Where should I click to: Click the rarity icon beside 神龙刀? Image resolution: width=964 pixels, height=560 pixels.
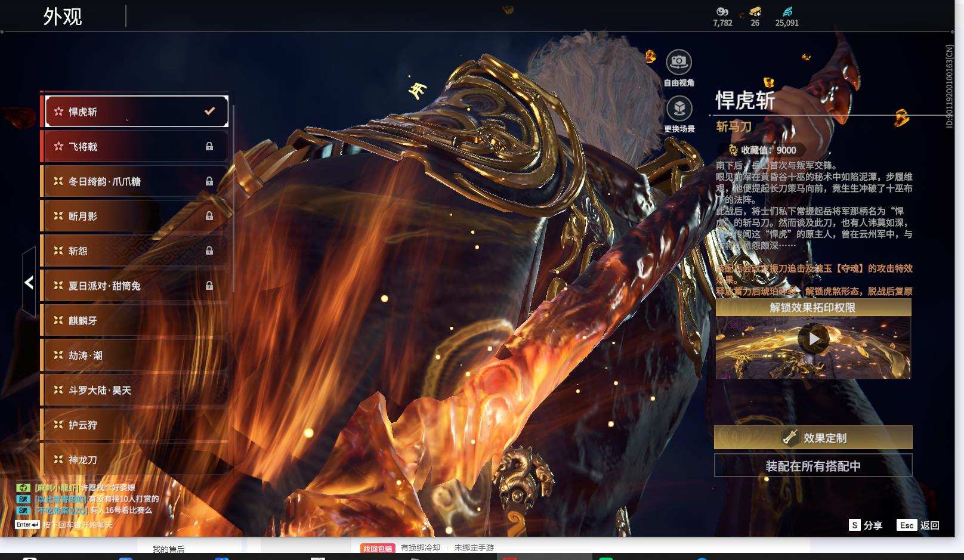click(x=58, y=459)
